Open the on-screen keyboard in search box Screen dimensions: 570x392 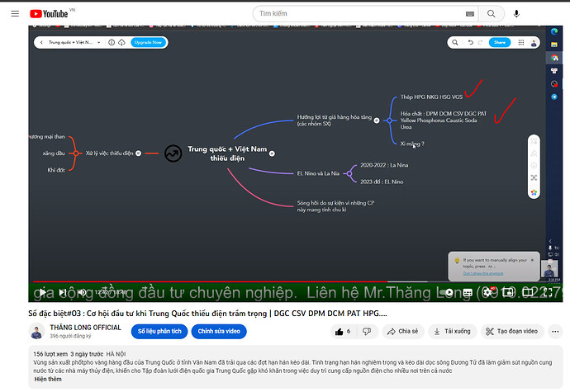click(x=470, y=14)
